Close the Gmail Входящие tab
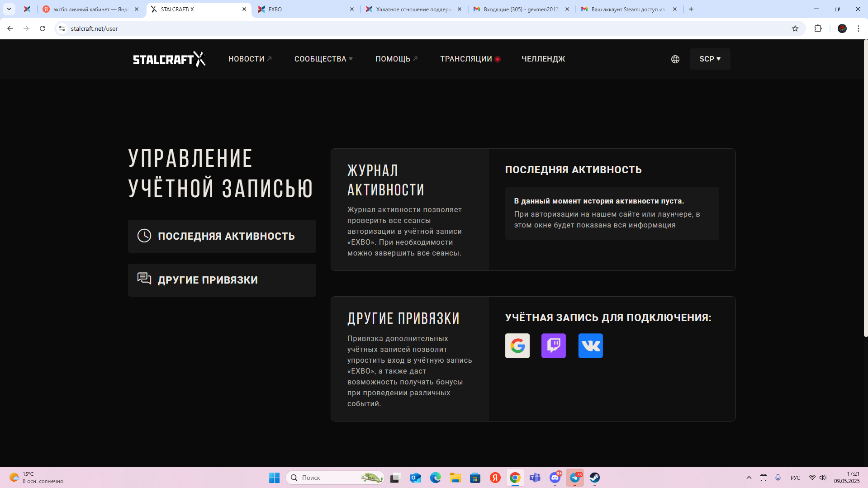This screenshot has height=488, width=868. pyautogui.click(x=567, y=9)
